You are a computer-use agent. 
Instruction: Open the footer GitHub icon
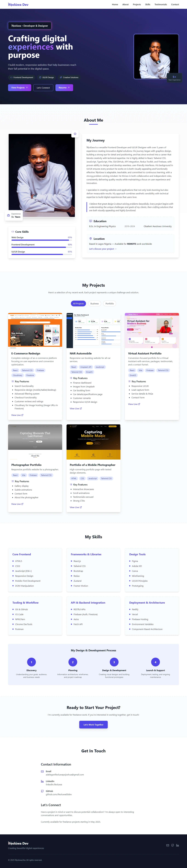point(172,845)
